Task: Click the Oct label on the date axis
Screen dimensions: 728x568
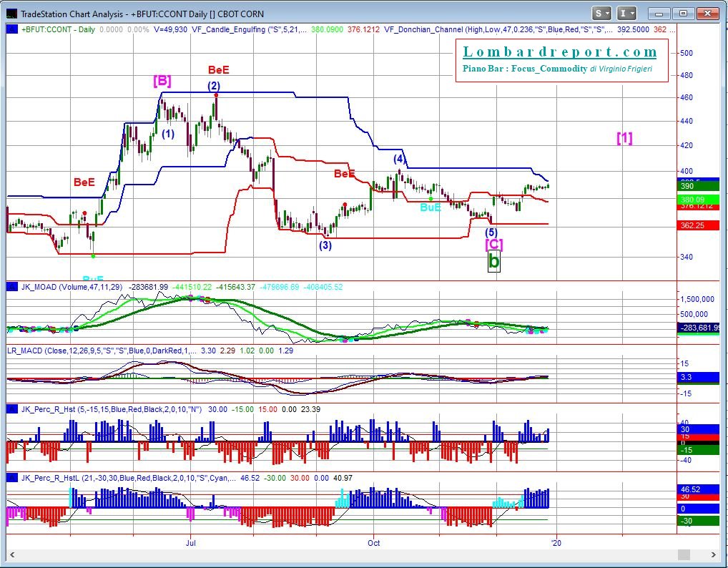Action: point(374,543)
